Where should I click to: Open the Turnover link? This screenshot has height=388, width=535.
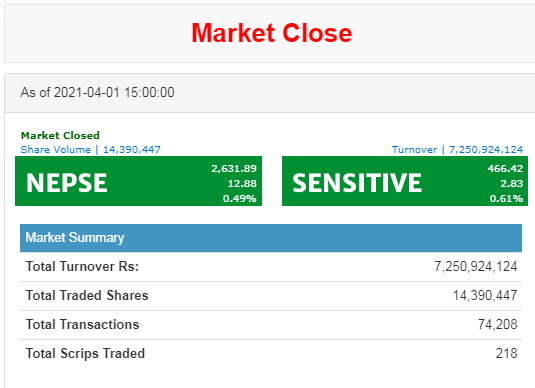(457, 149)
